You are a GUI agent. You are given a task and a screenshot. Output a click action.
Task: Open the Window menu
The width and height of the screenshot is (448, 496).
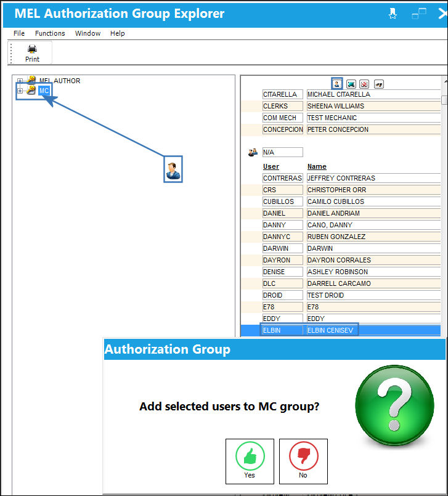[88, 33]
